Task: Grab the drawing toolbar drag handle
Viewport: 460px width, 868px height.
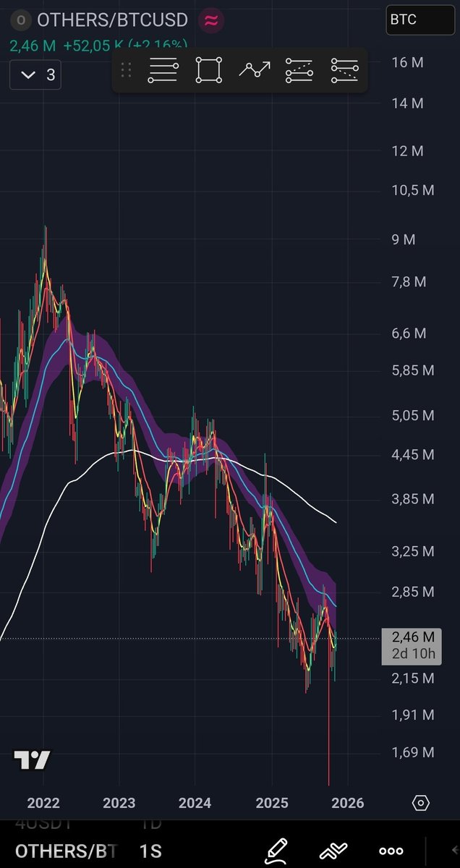Action: [126, 70]
